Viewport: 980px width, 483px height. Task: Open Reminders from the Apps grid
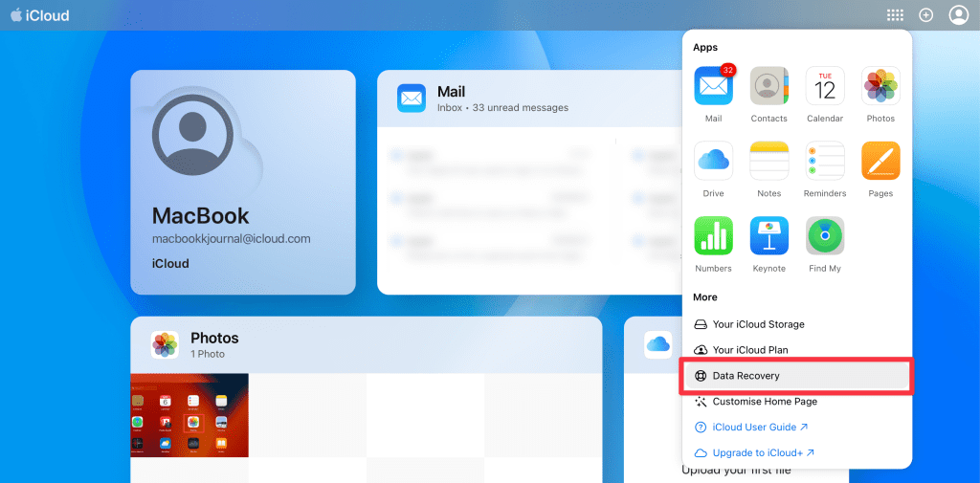coord(825,161)
